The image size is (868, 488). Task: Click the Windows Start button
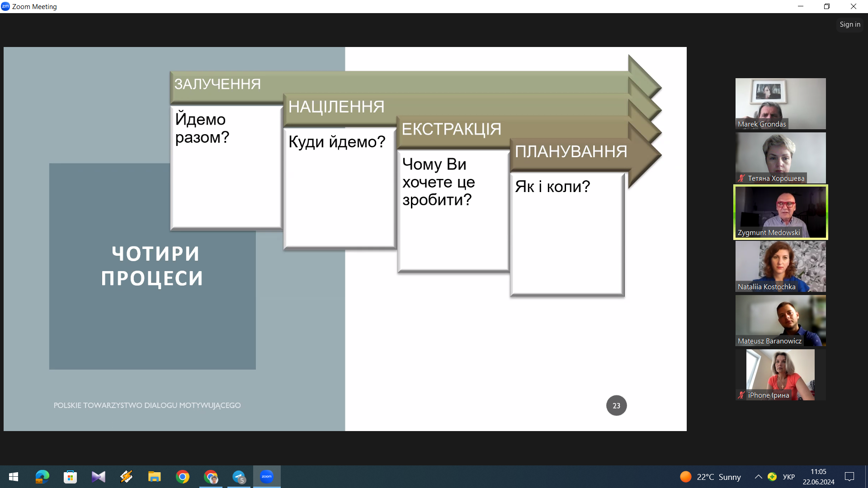[x=14, y=477]
